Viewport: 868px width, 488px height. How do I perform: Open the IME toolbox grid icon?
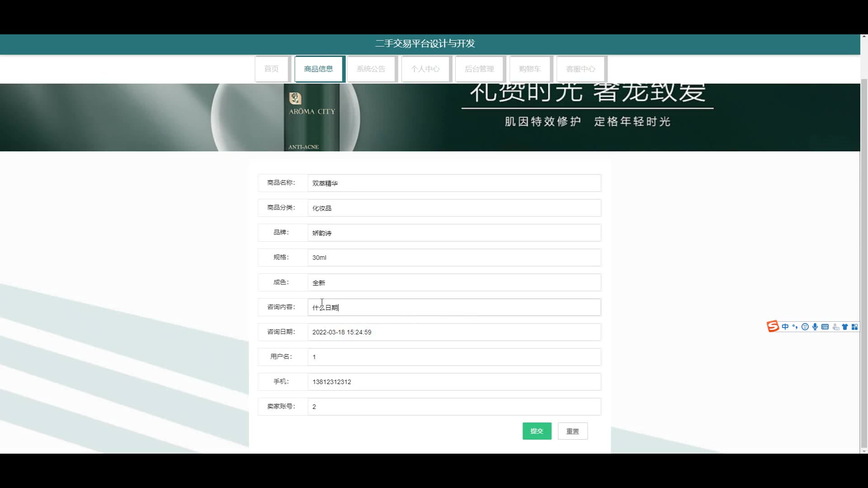(x=854, y=327)
